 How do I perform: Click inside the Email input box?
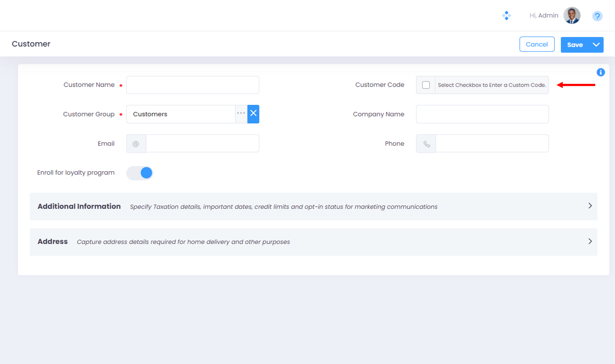(202, 143)
